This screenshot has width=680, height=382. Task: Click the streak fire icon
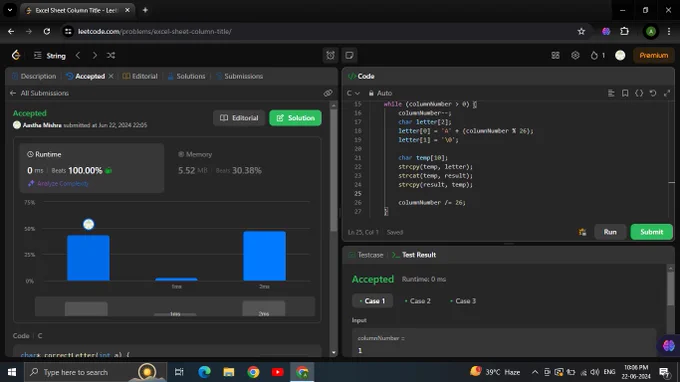tap(594, 56)
